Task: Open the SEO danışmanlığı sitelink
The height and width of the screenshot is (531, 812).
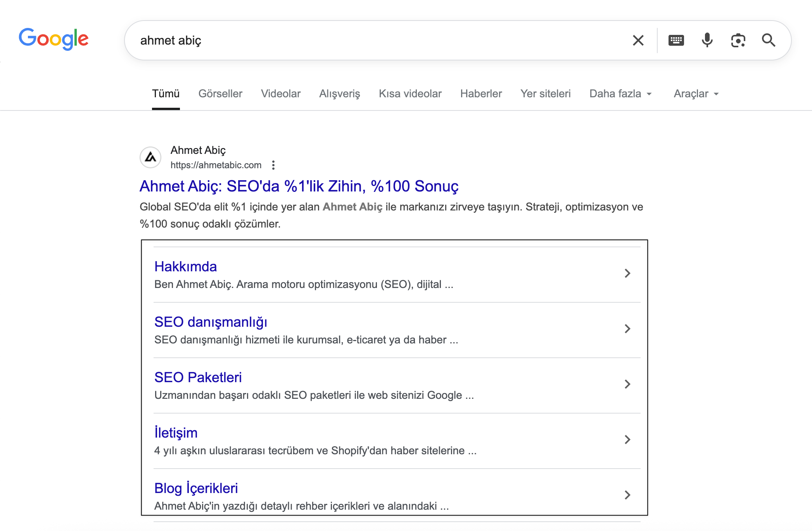Action: pyautogui.click(x=211, y=322)
